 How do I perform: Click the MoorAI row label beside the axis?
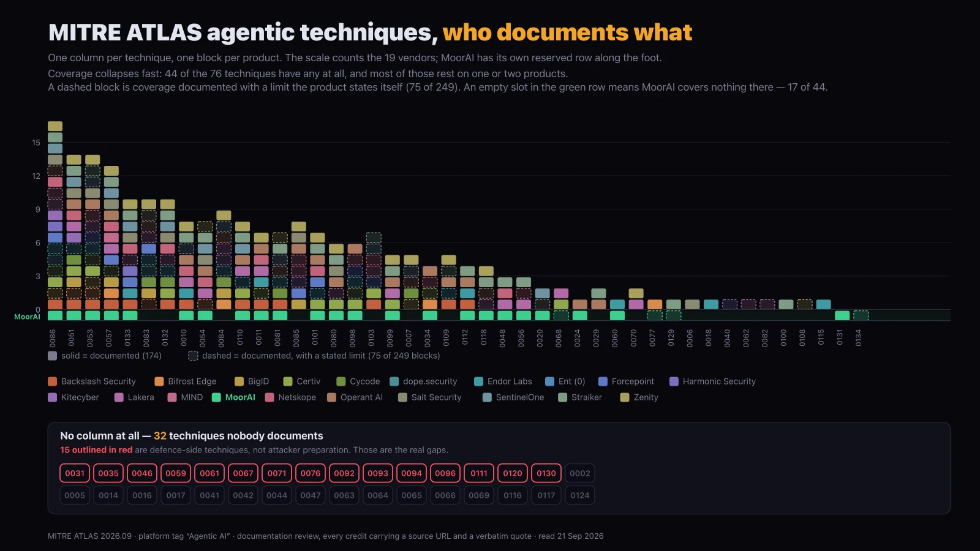click(27, 317)
